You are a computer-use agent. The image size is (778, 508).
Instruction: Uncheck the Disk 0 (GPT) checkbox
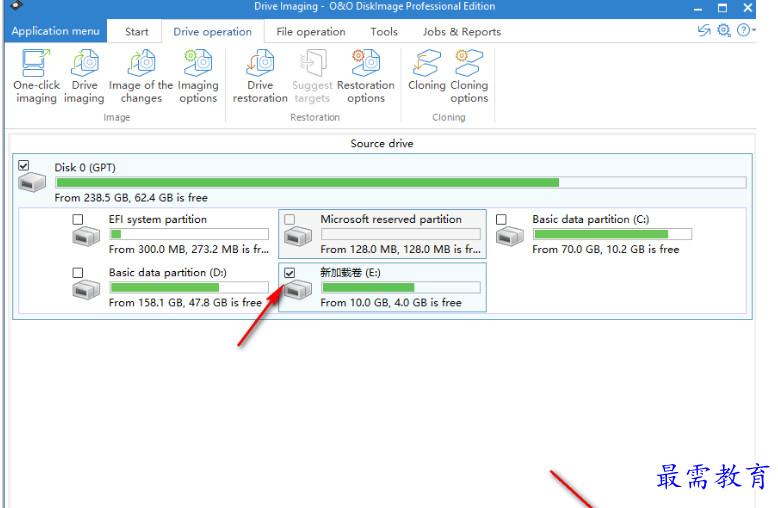tap(23, 165)
